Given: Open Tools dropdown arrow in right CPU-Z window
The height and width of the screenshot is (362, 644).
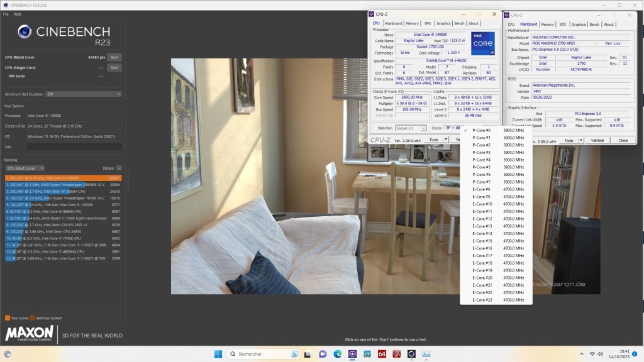Looking at the screenshot, I should (580, 140).
